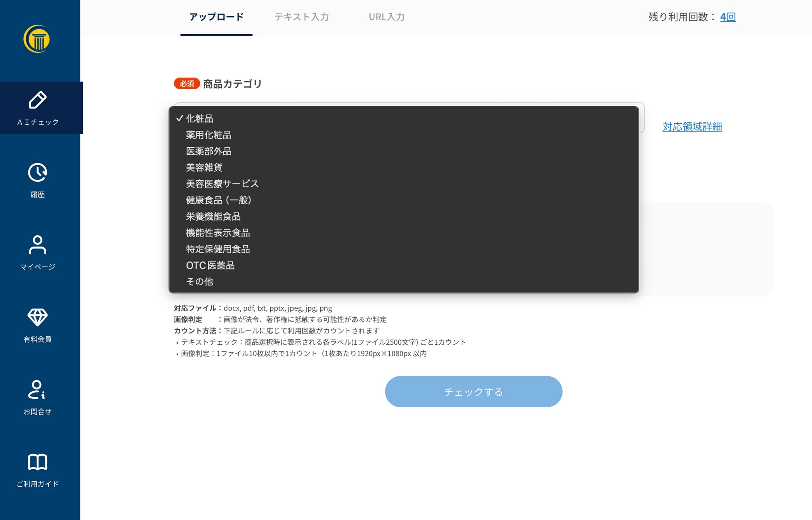Viewport: 812px width, 520px height.
Task: Choose 医薬部外品 from category list
Action: point(209,151)
